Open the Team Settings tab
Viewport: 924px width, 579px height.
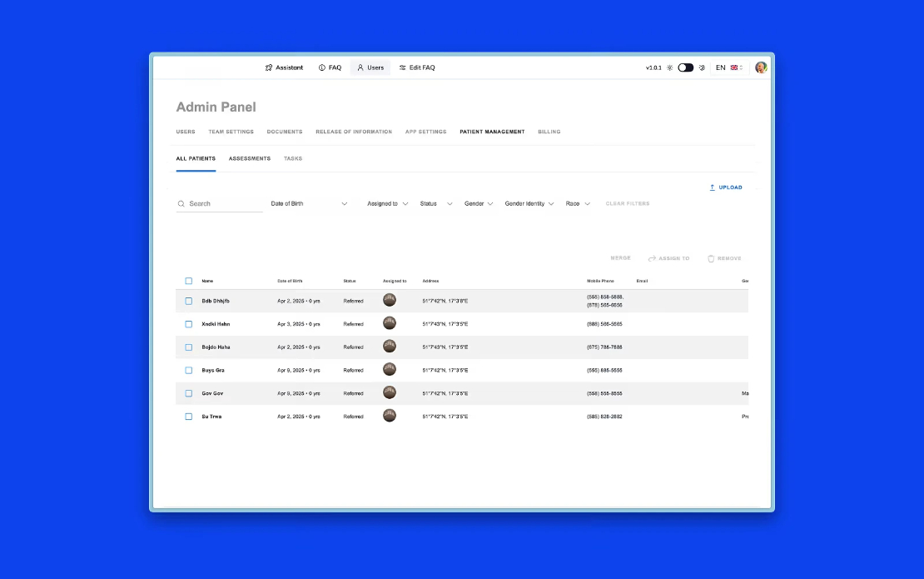click(231, 132)
